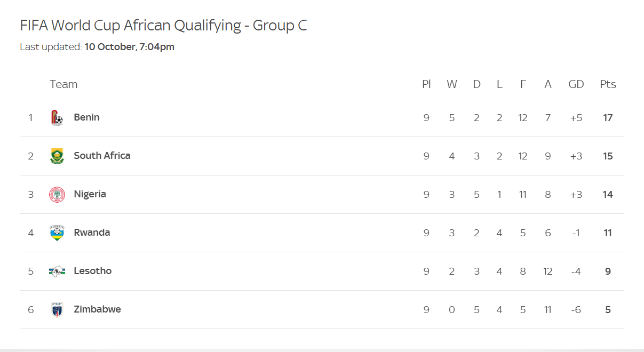
Task: Open the South Africa team link
Action: pos(102,156)
